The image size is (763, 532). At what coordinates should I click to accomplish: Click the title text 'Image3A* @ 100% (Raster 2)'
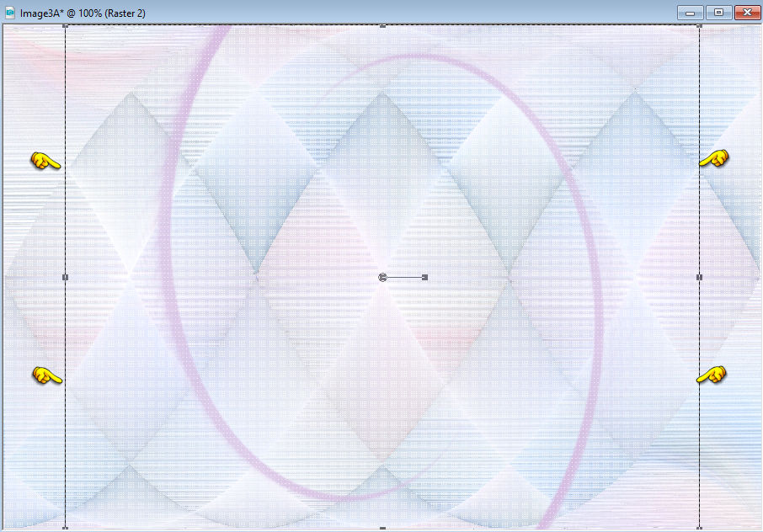[83, 13]
